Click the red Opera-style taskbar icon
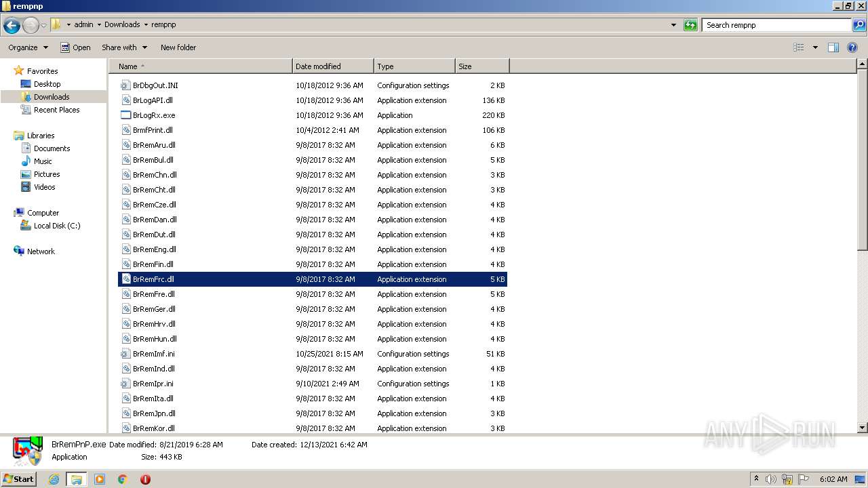Screen dimensions: 868x488 [145, 479]
